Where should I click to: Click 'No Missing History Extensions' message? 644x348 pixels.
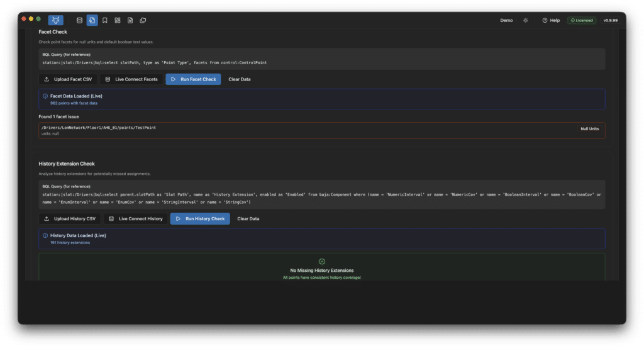321,271
